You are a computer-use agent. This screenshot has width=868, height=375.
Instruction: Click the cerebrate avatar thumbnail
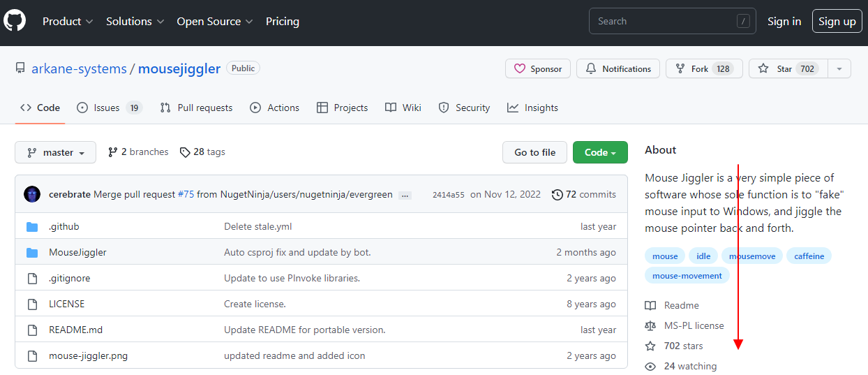tap(32, 194)
